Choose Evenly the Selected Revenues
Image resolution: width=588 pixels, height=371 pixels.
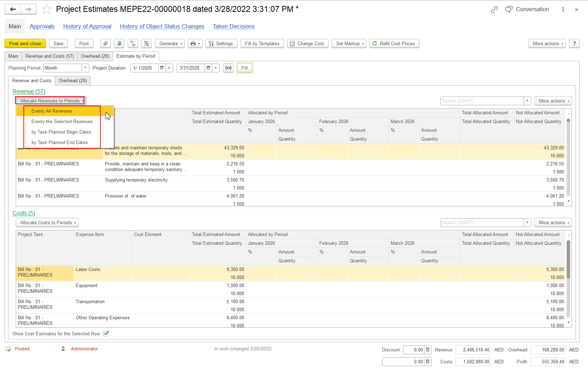(65, 121)
